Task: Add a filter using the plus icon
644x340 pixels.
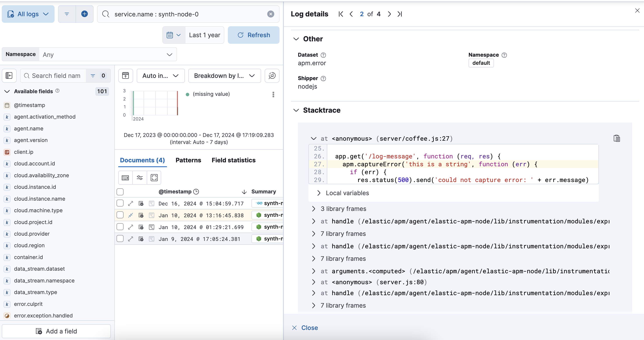Action: (x=85, y=14)
